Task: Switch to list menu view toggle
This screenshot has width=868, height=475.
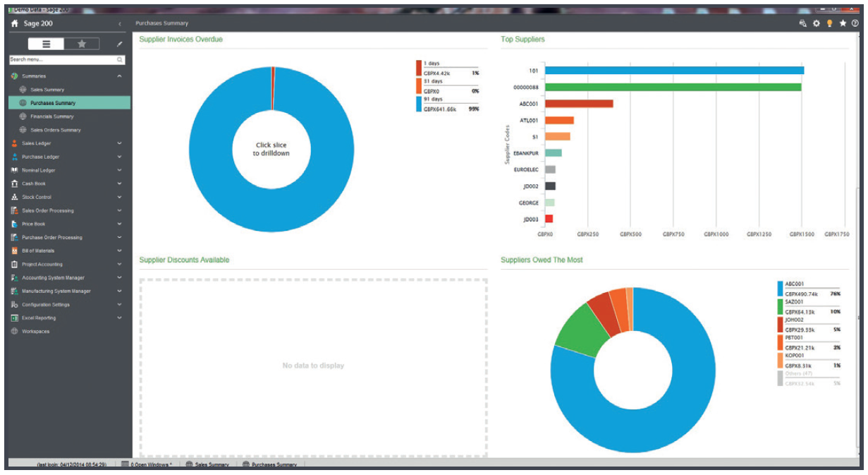Action: [47, 44]
